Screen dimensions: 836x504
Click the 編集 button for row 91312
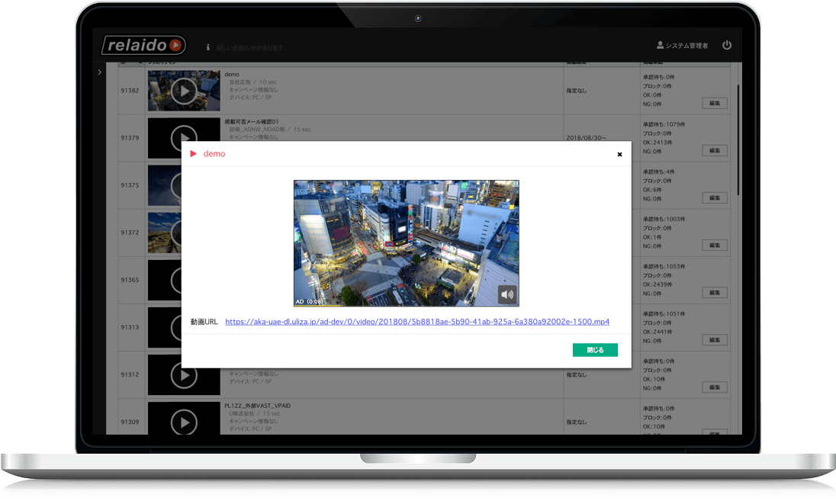click(x=714, y=387)
